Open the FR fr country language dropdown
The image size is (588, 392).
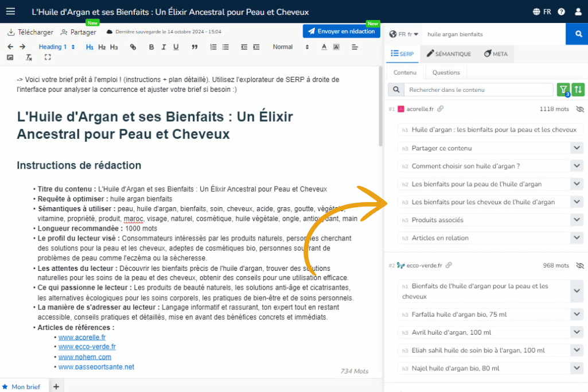point(403,34)
